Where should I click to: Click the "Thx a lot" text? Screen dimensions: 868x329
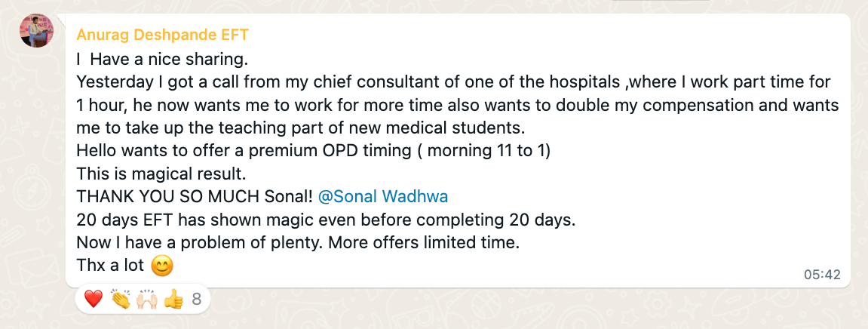[x=111, y=266]
